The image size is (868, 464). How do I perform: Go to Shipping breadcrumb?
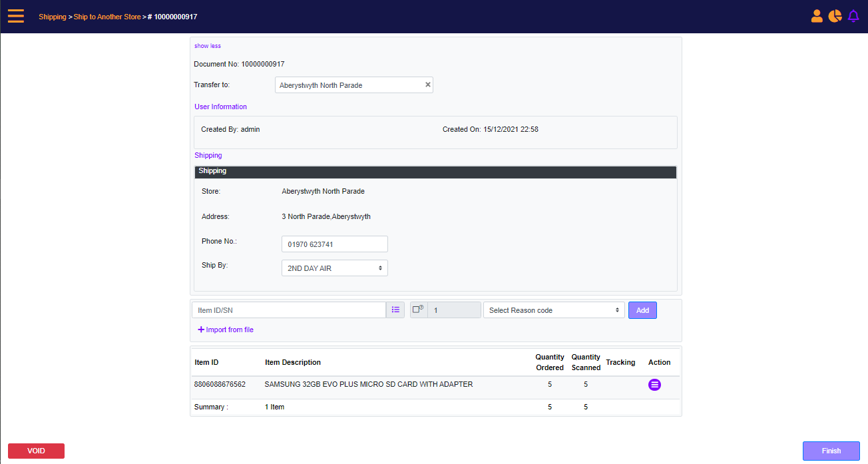(53, 17)
